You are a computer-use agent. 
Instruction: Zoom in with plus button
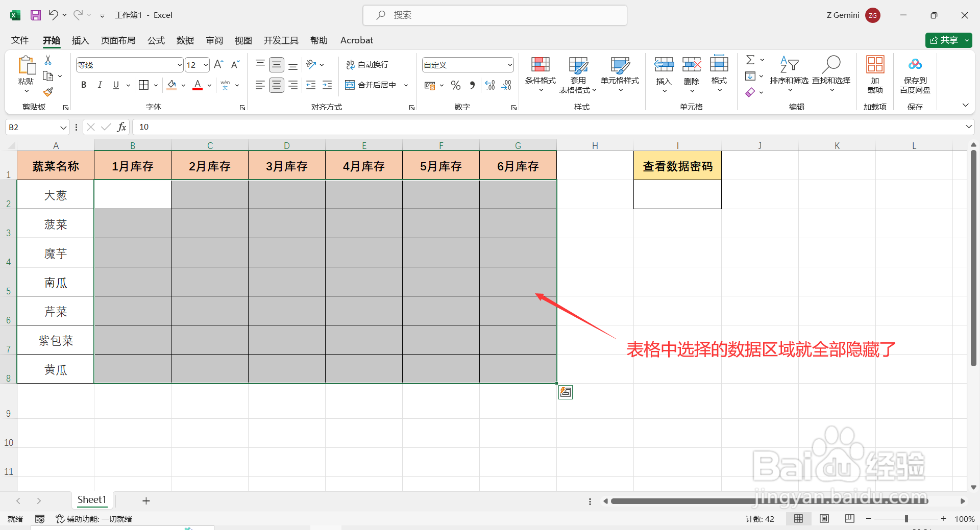click(944, 519)
